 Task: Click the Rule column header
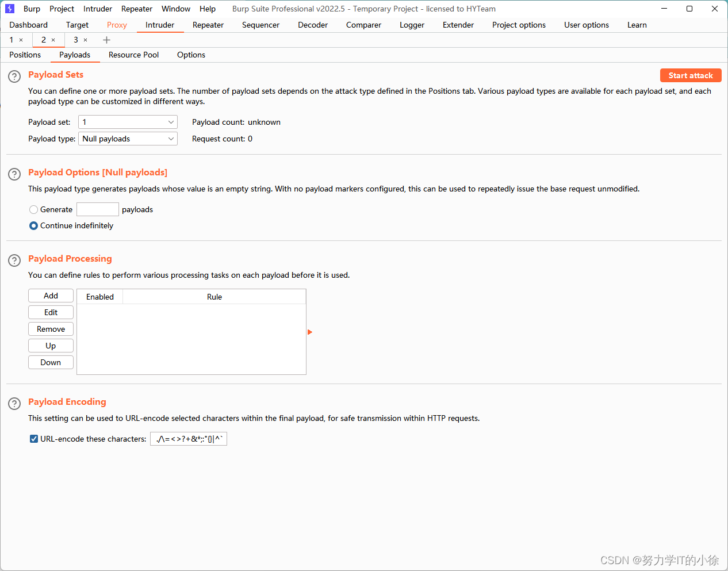pos(214,297)
